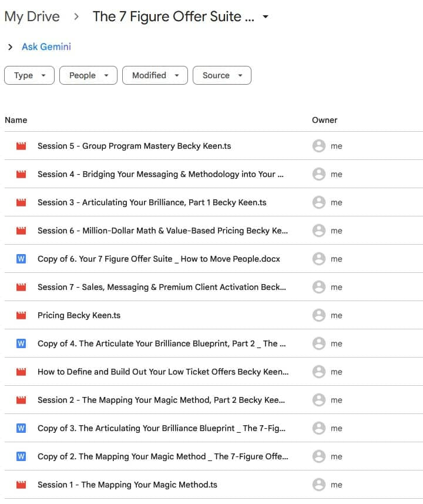This screenshot has height=504, width=423.
Task: Select Session 4 Bridging Your Messaging file
Action: (x=160, y=174)
